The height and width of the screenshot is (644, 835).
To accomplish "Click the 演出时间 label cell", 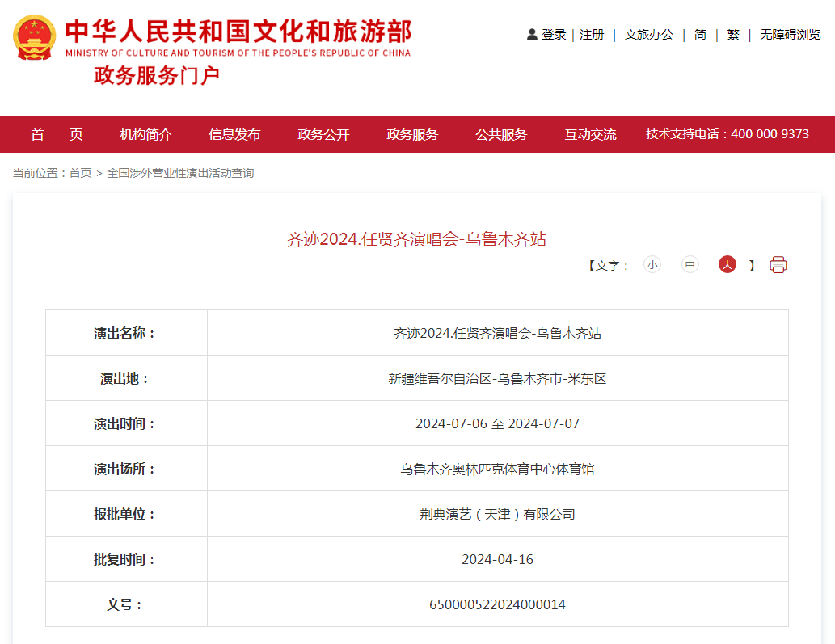I will pyautogui.click(x=126, y=423).
